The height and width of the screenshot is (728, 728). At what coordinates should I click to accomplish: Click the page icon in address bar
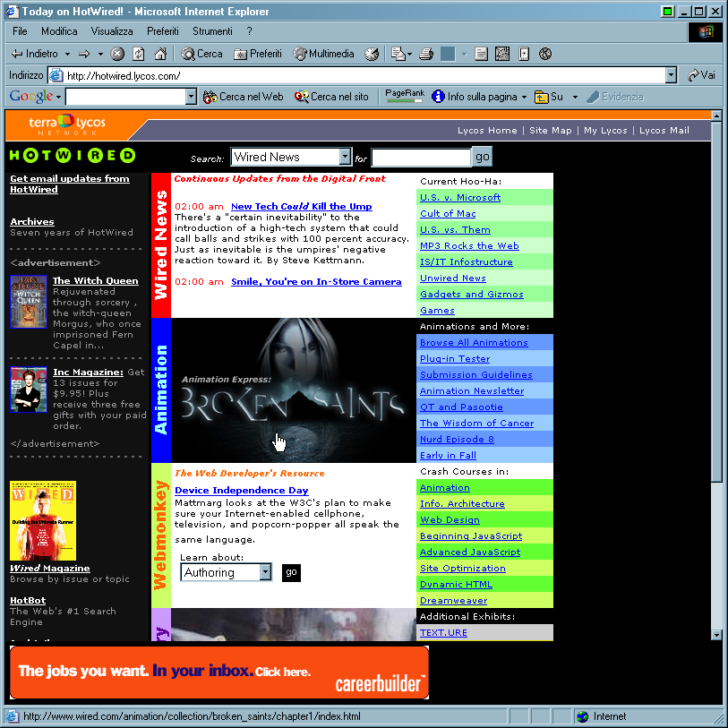click(x=56, y=75)
